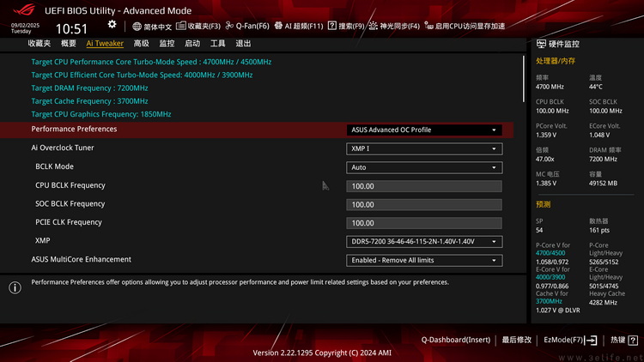Click the 10:51 clock display
This screenshot has height=362, width=644.
pos(71,28)
